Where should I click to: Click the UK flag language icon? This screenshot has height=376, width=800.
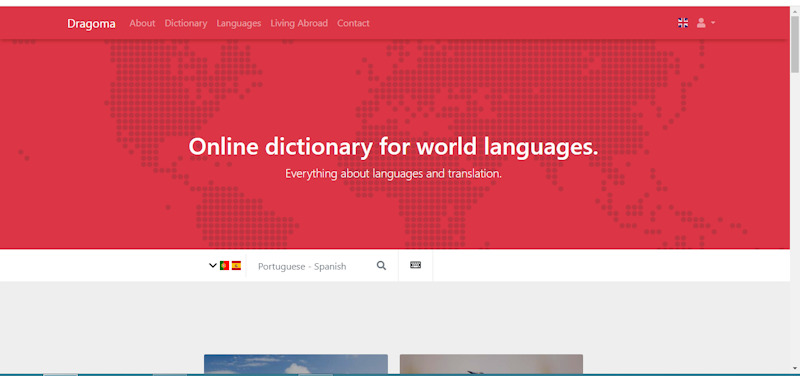tap(683, 23)
